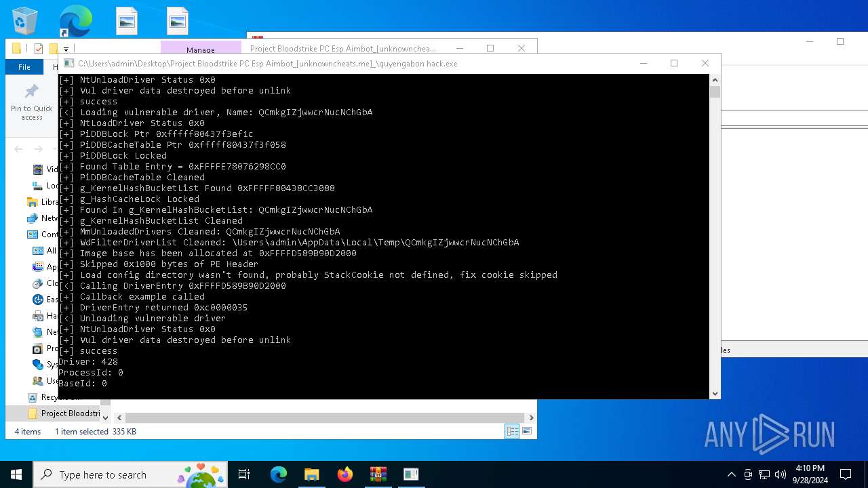The height and width of the screenshot is (488, 868).
Task: Show hidden system tray icons
Action: (x=731, y=474)
